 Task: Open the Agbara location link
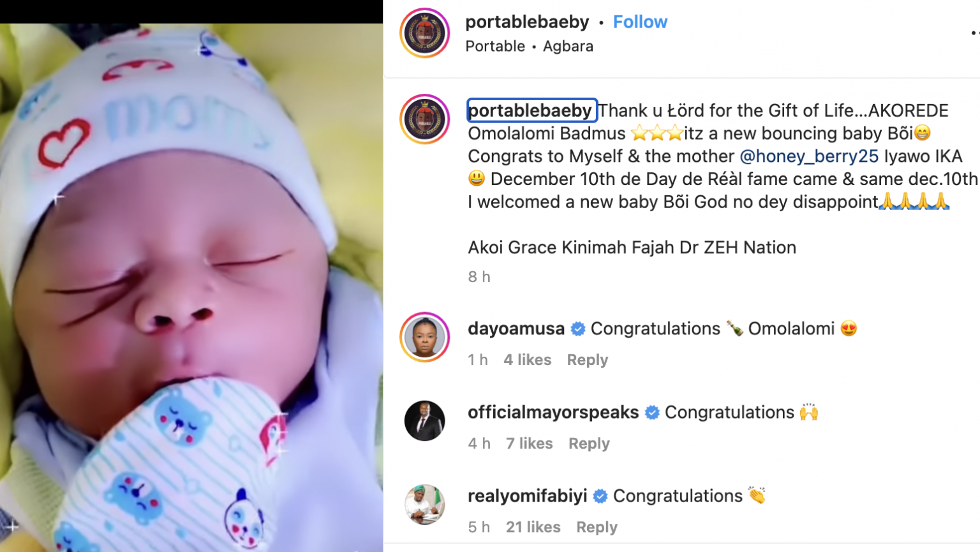(568, 47)
